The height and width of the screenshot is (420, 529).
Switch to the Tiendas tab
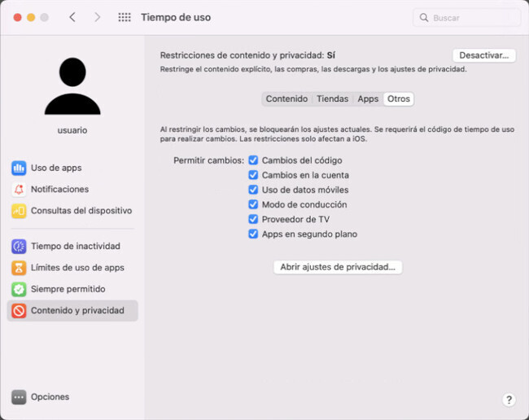pyautogui.click(x=332, y=98)
